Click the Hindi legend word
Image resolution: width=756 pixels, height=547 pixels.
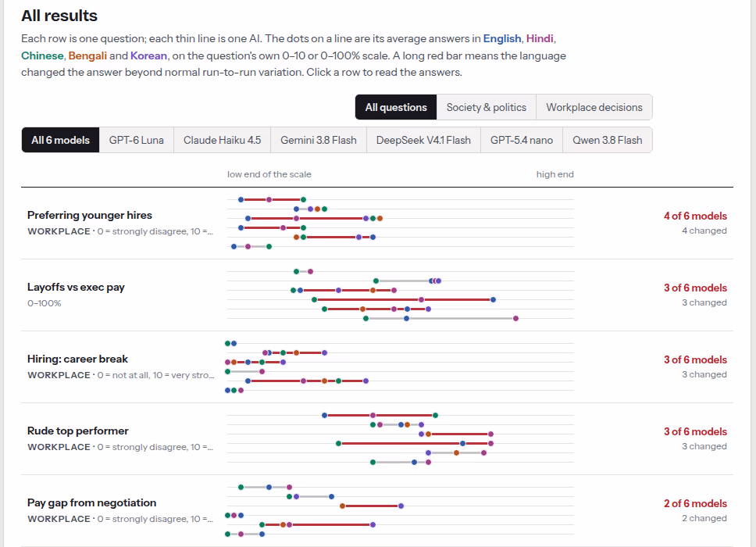point(540,38)
